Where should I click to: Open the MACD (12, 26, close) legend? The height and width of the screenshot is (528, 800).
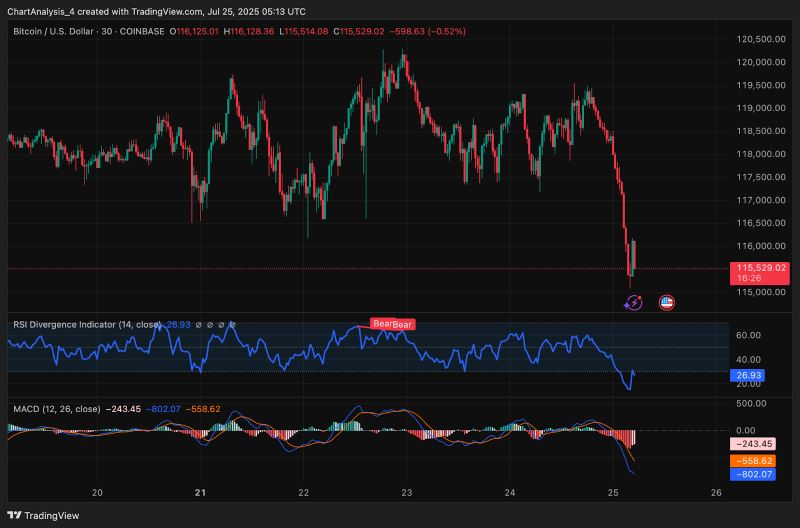[56, 410]
